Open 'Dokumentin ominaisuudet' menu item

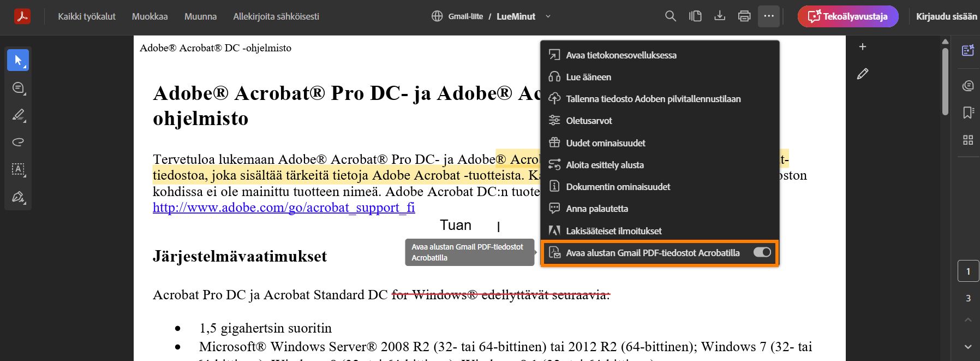pyautogui.click(x=660, y=187)
